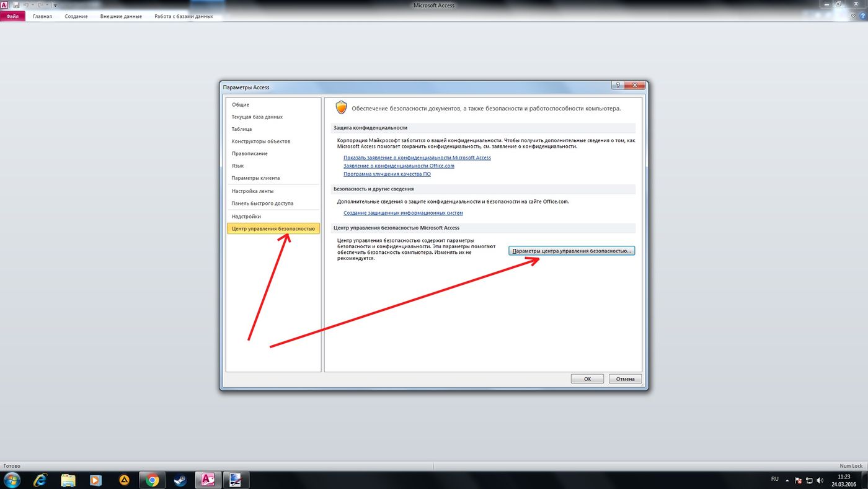Confirm the dialog with OK
This screenshot has height=489, width=868.
tap(587, 379)
